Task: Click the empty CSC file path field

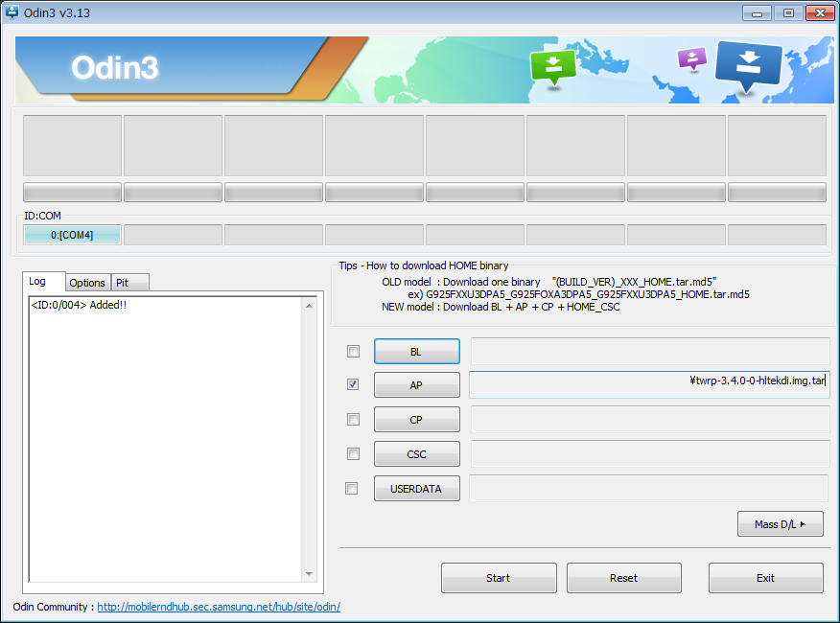Action: 650,453
